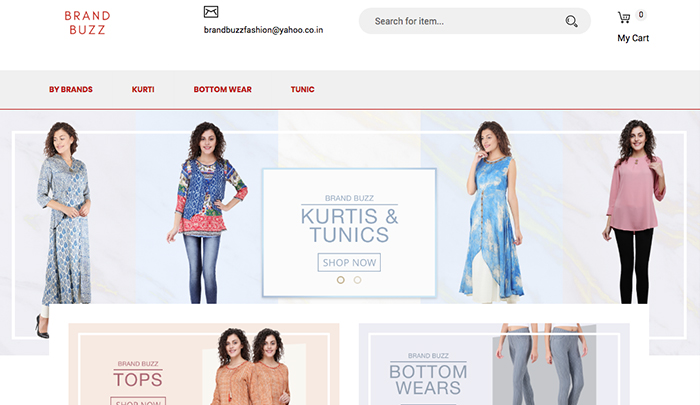Open the BY BRANDS menu

(x=71, y=89)
